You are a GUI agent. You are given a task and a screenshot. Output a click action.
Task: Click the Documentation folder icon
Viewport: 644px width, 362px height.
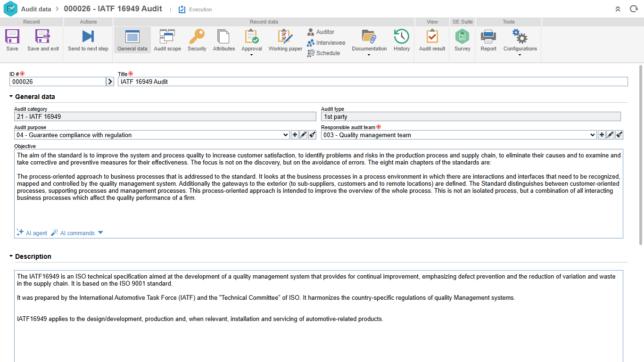[369, 37]
